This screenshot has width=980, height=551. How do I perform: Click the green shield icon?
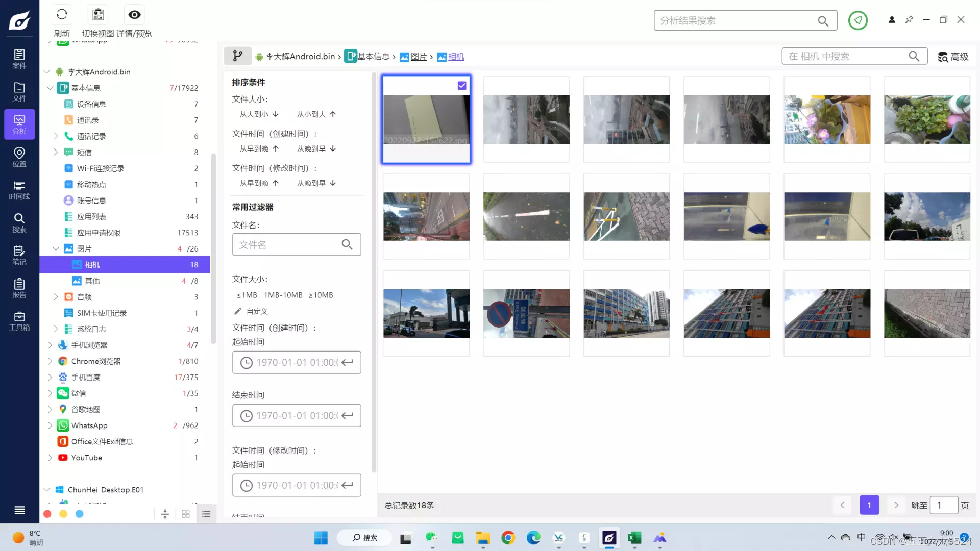[857, 20]
